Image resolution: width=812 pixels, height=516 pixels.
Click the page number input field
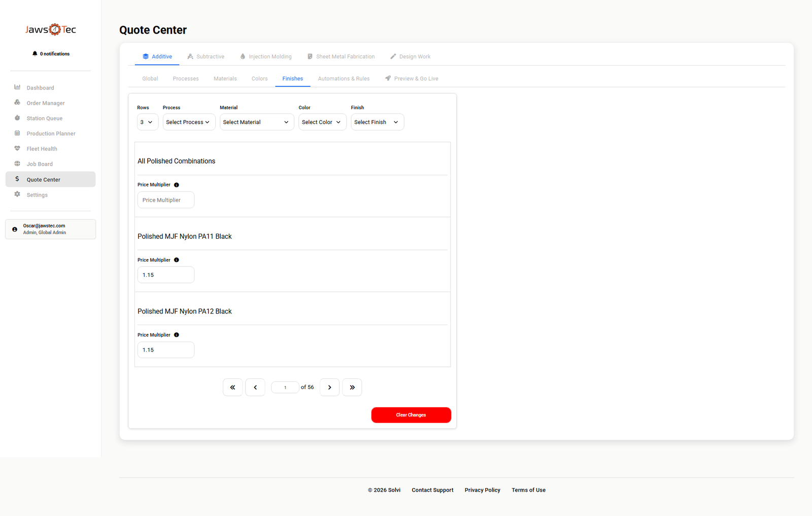[x=285, y=388]
